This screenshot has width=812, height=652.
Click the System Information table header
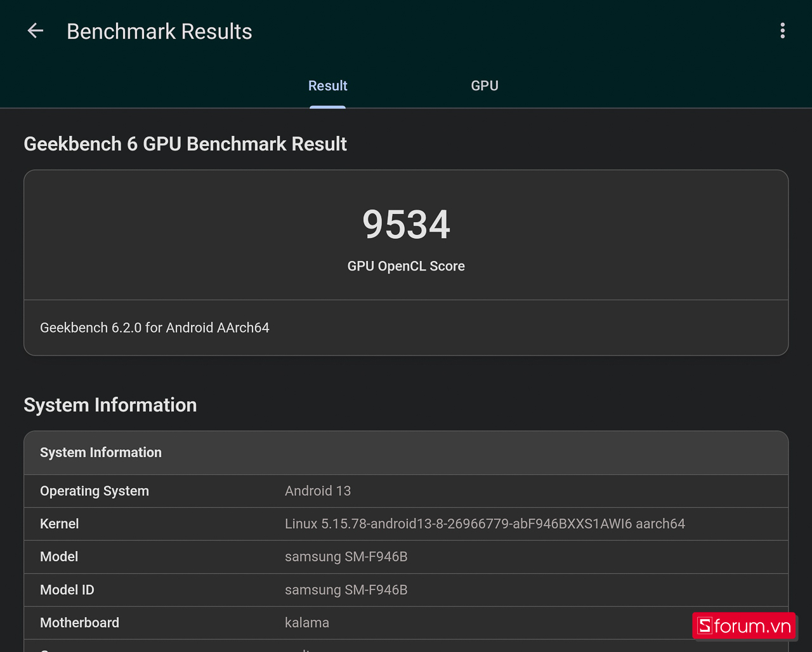pyautogui.click(x=101, y=453)
